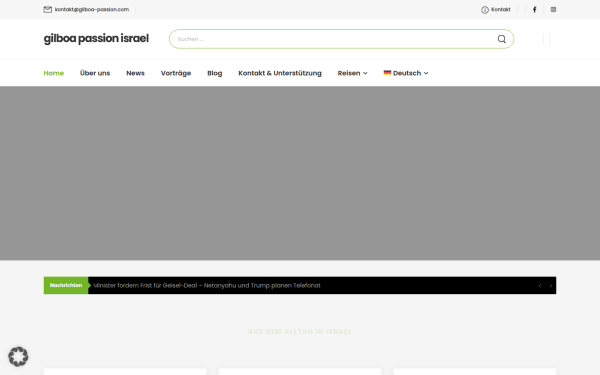Viewport: 600px width, 375px height.
Task: Open the Geisel-Deal news headline
Action: 207,285
